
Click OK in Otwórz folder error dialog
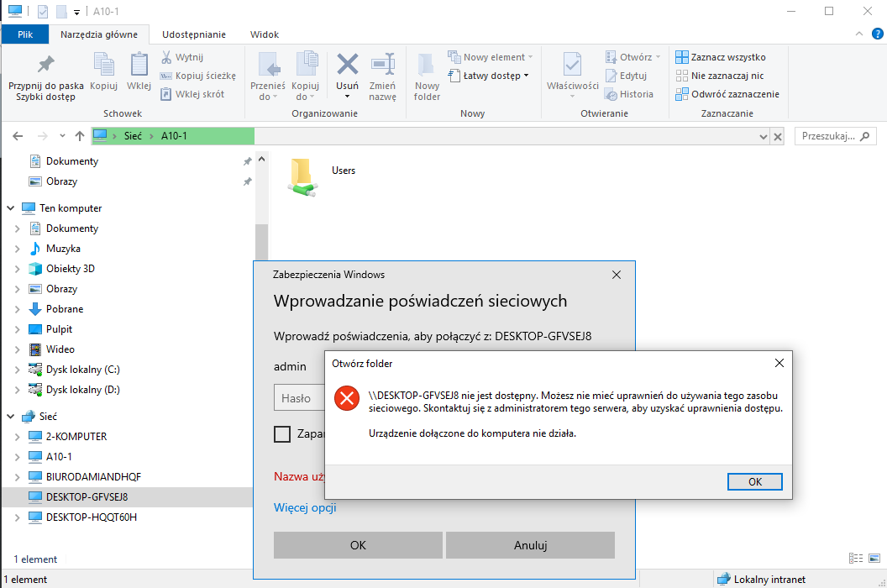coord(754,481)
